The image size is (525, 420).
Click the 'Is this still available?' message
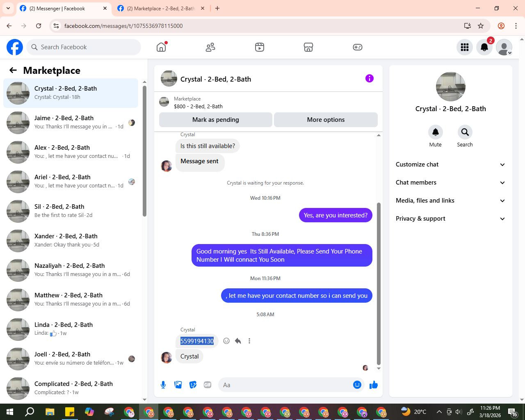[x=208, y=146]
